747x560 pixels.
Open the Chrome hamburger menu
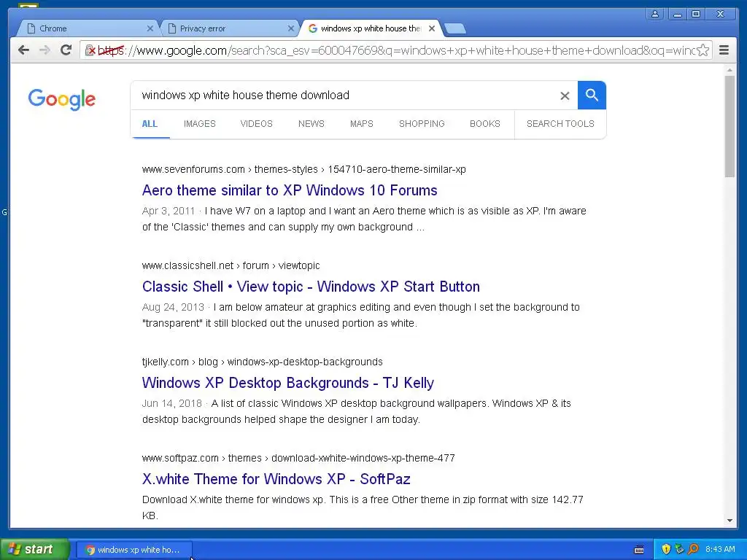point(724,50)
